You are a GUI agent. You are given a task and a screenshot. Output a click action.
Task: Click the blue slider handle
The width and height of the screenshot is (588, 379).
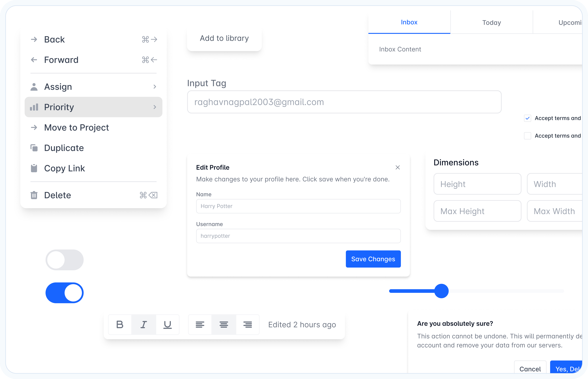(x=441, y=291)
